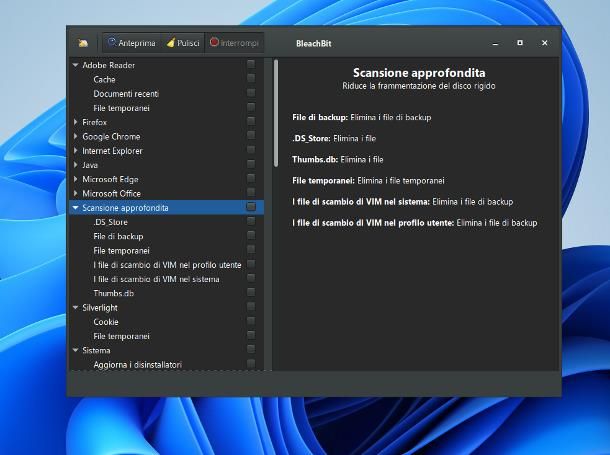Collapse the Silverlight group
Screen dimensions: 610x455
75,308
